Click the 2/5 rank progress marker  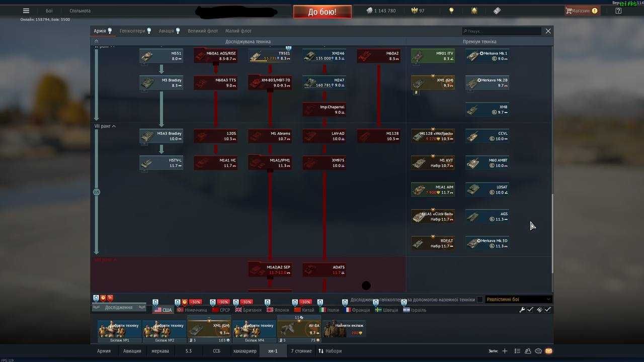[97, 192]
